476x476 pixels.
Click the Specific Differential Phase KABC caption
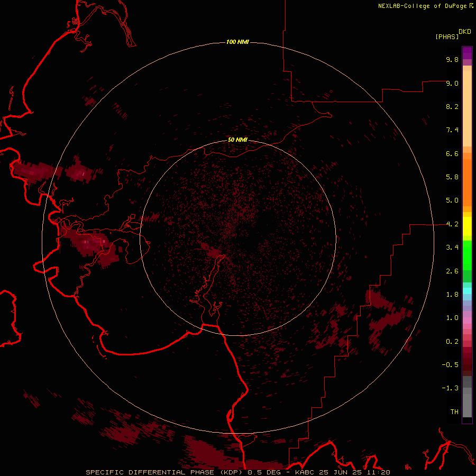click(238, 472)
